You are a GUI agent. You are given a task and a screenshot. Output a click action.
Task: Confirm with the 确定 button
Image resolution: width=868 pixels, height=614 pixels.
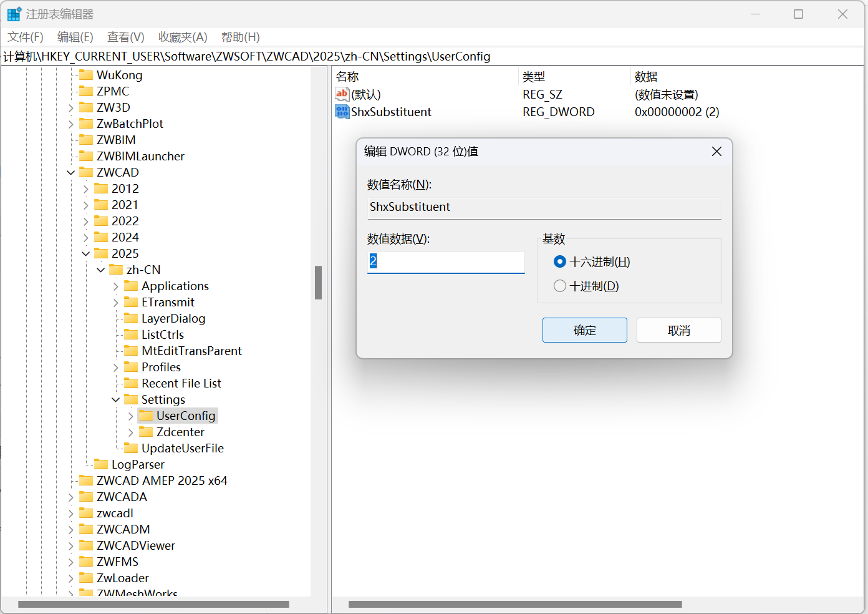pos(585,330)
